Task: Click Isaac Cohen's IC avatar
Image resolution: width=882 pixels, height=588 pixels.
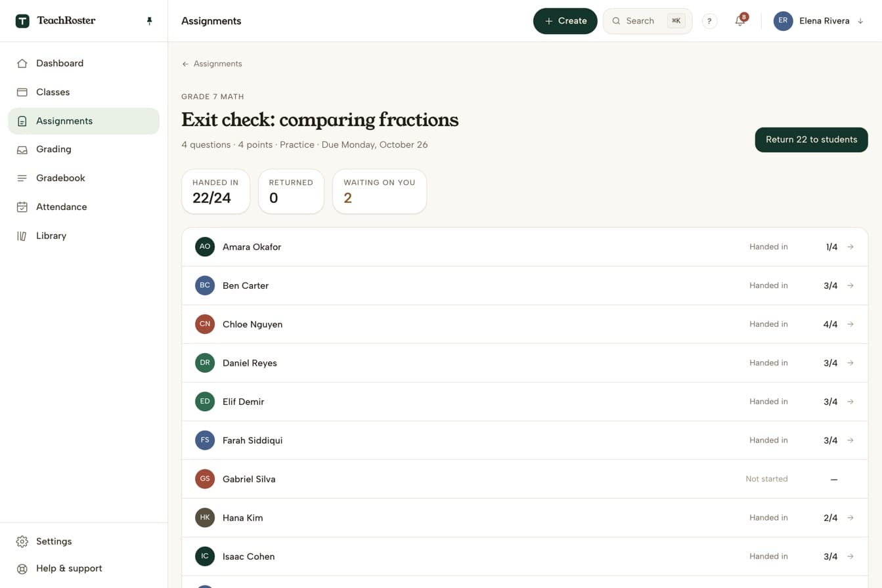Action: pos(205,556)
